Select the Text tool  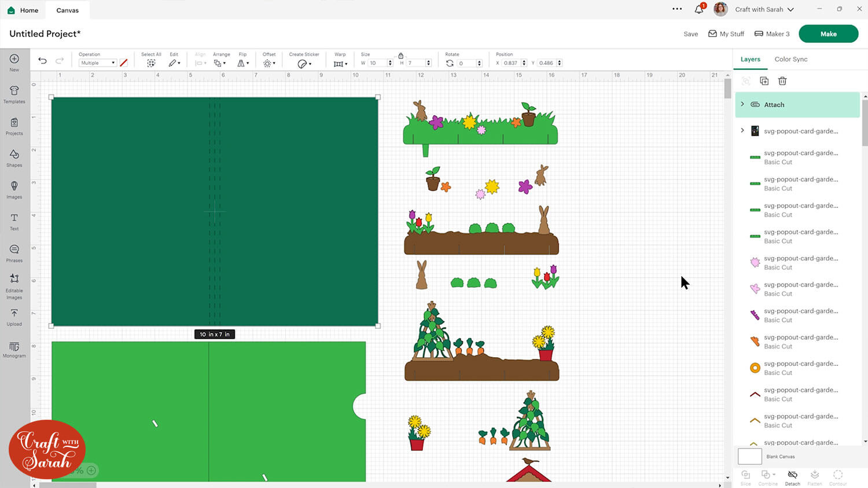[x=14, y=221]
